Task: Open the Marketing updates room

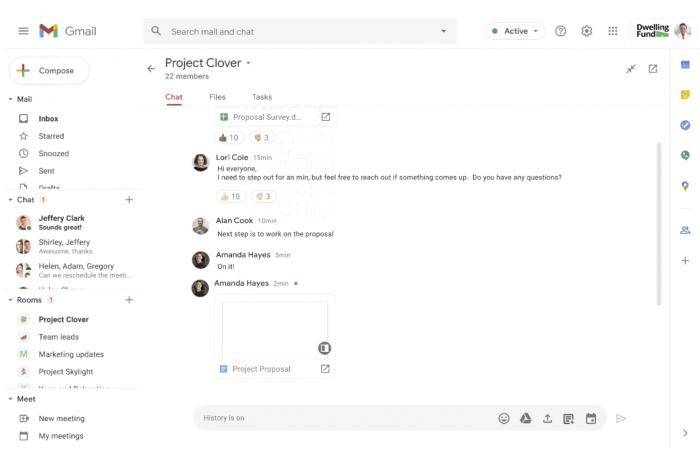Action: click(71, 354)
